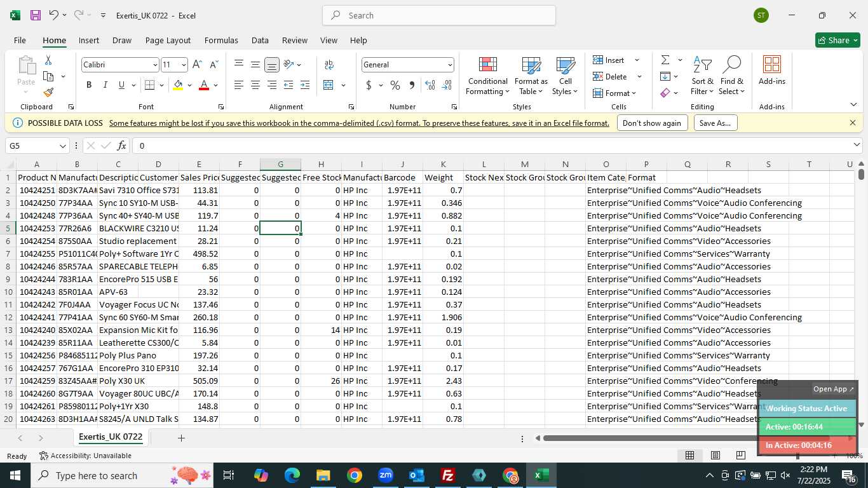Increase font size with the larger A

197,64
